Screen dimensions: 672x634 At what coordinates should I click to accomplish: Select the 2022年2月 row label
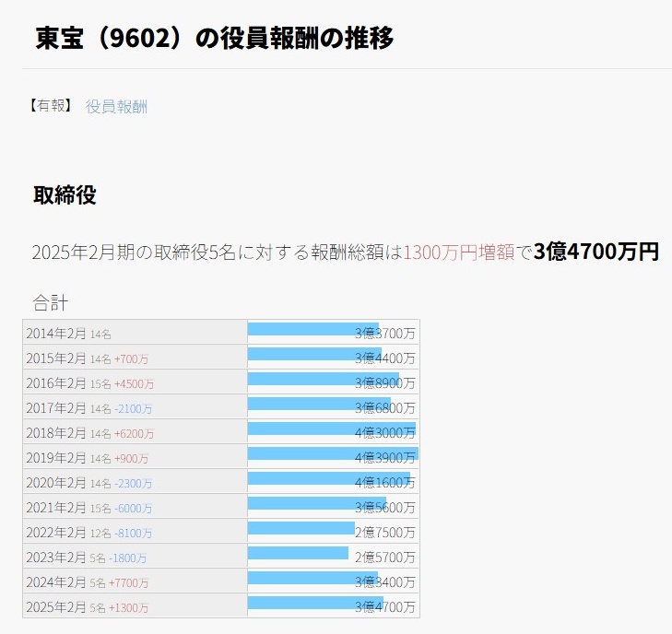tap(55, 533)
